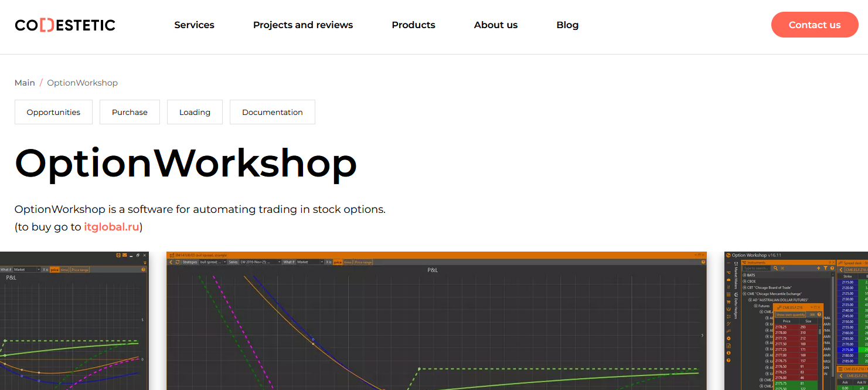
Task: Switch to the Purchase tab
Action: coord(130,112)
